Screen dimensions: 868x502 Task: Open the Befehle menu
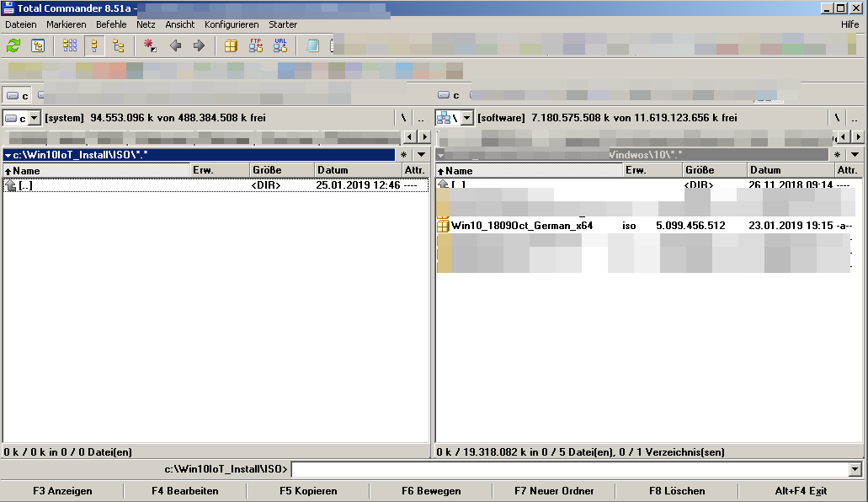tap(111, 24)
